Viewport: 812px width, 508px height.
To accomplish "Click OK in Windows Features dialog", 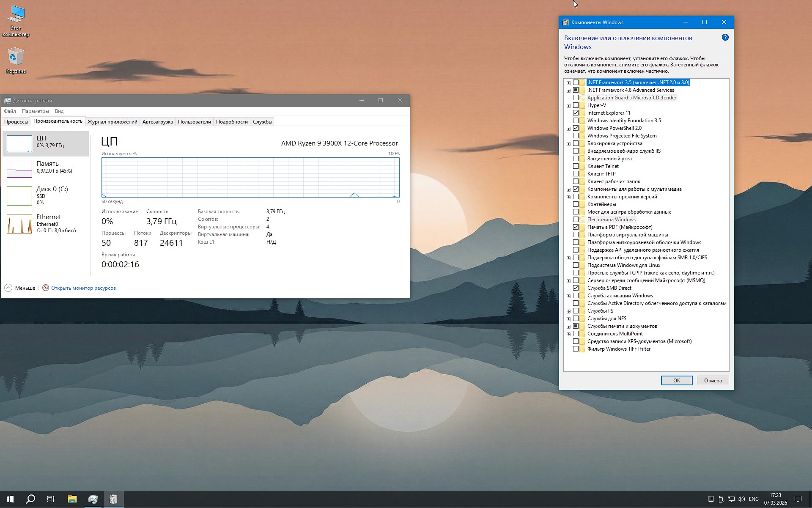I will click(x=676, y=380).
